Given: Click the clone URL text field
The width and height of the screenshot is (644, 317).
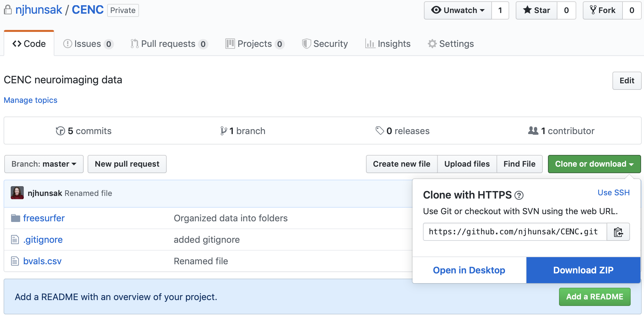Looking at the screenshot, I should pos(515,232).
